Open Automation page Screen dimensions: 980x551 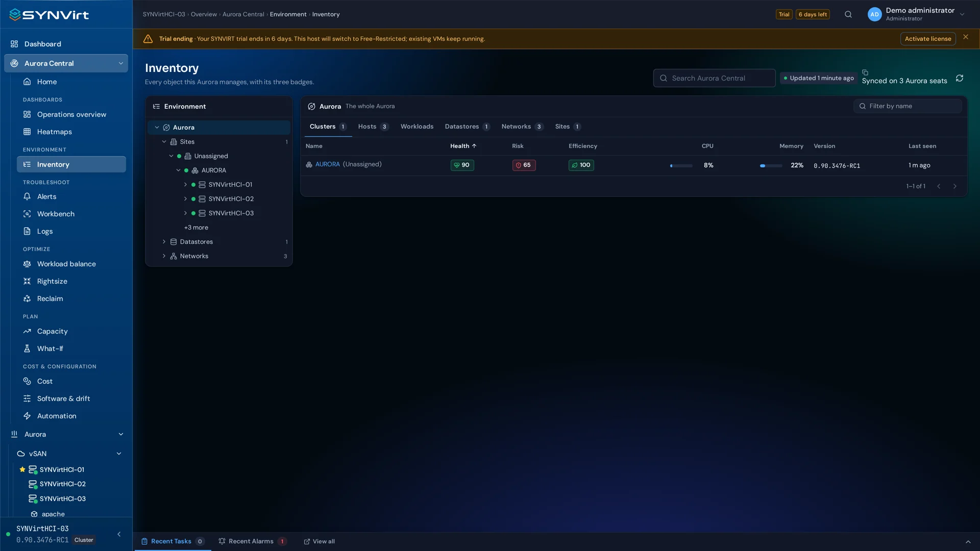coord(71,416)
